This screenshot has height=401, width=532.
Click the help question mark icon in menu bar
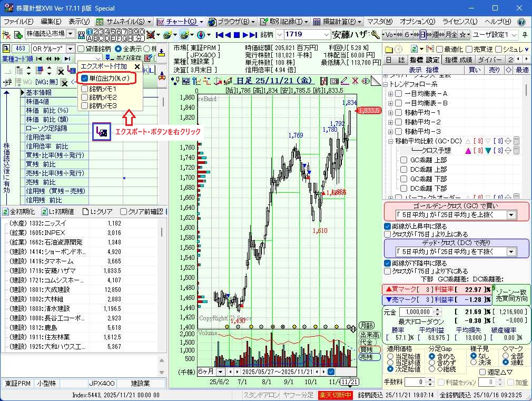(x=521, y=22)
